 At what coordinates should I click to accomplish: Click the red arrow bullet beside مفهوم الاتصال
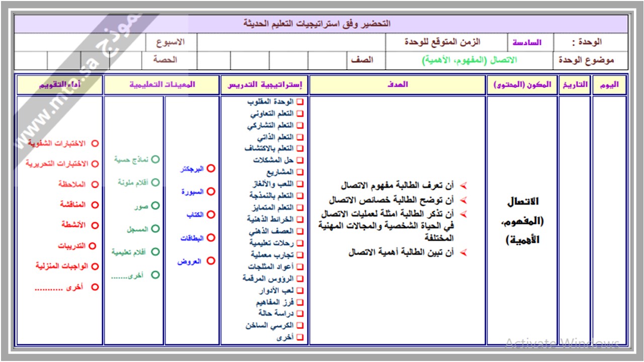coord(463,186)
